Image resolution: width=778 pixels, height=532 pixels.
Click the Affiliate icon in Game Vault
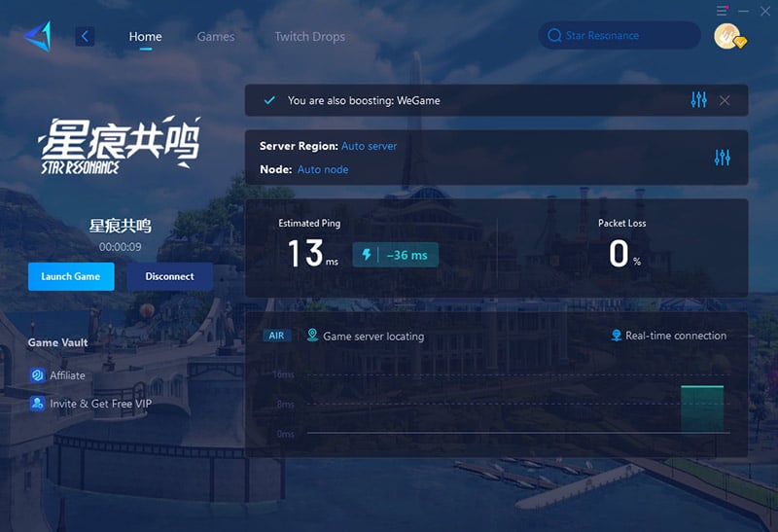tap(37, 375)
